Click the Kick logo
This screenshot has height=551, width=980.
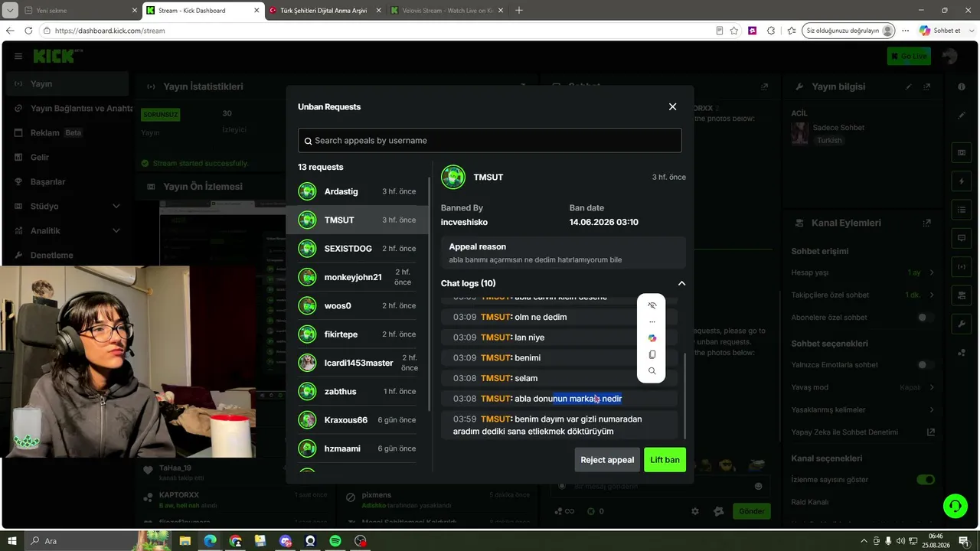coord(54,56)
